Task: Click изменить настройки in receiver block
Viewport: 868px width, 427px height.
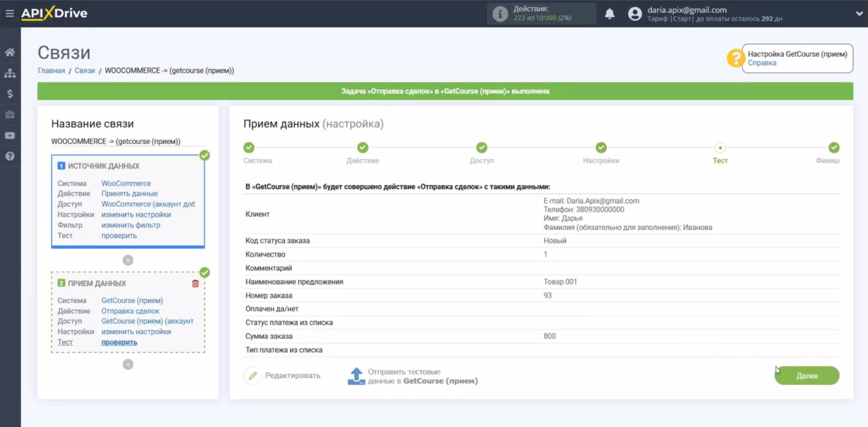Action: pos(136,332)
